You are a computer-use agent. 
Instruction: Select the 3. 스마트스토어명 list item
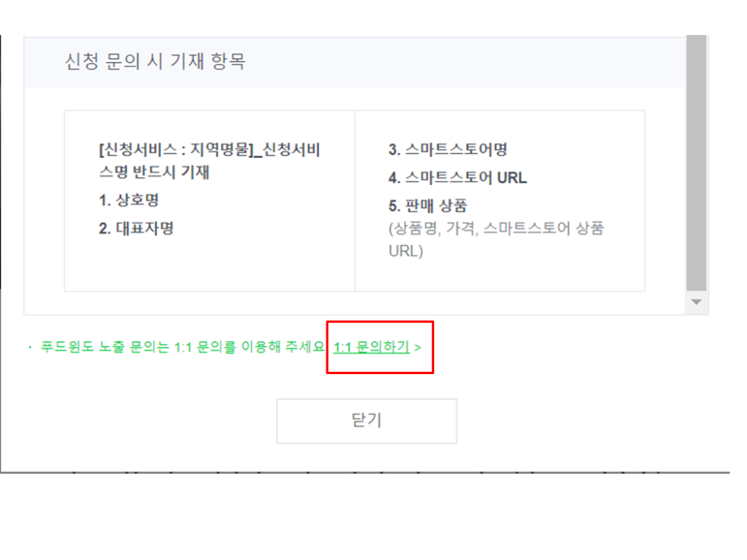(x=448, y=149)
